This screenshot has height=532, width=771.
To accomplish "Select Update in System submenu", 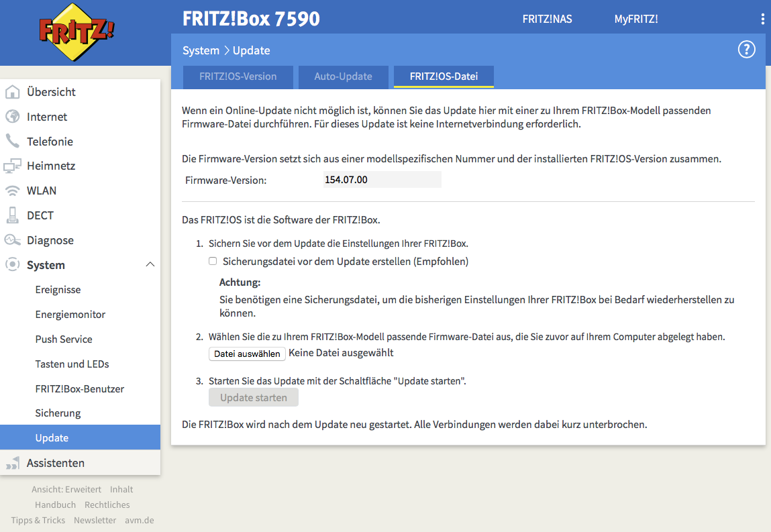I will pos(80,437).
